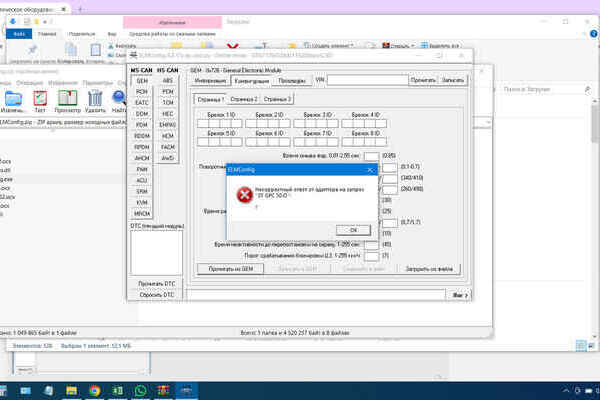Select the SRM module button
Image resolution: width=600 pixels, height=400 pixels.
coord(142,192)
